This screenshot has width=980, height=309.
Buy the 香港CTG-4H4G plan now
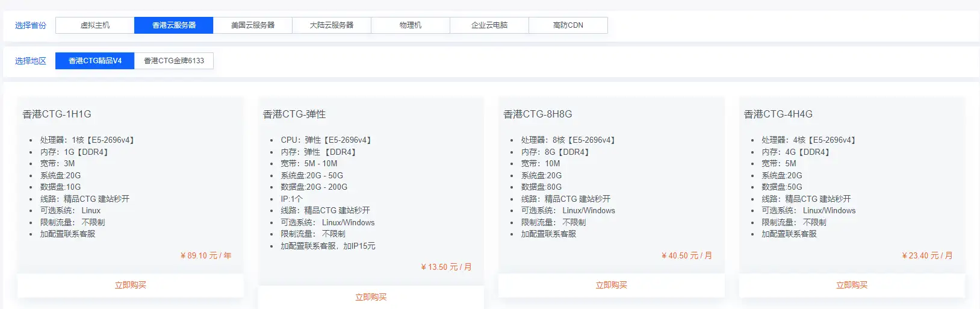click(x=852, y=286)
